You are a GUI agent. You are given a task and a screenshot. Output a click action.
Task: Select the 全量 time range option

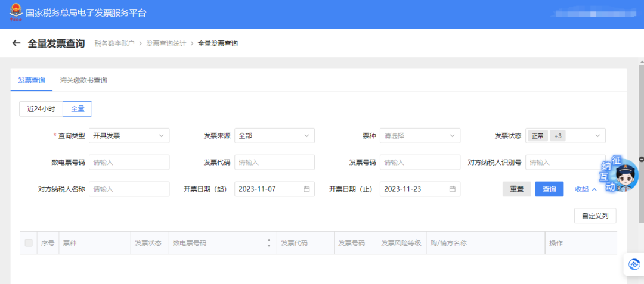point(78,109)
